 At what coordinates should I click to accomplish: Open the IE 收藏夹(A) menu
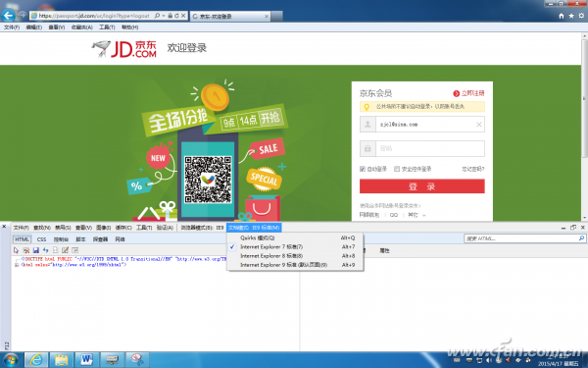click(x=82, y=27)
